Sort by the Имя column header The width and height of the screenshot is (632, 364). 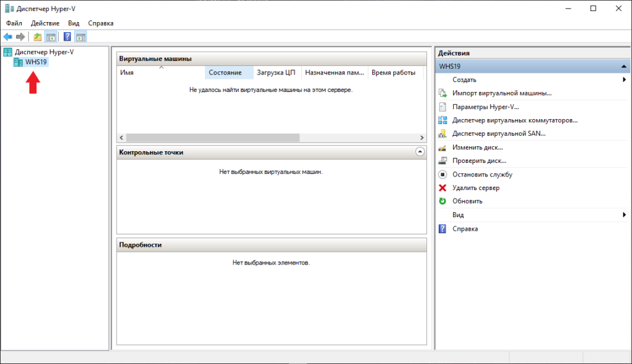tap(161, 73)
